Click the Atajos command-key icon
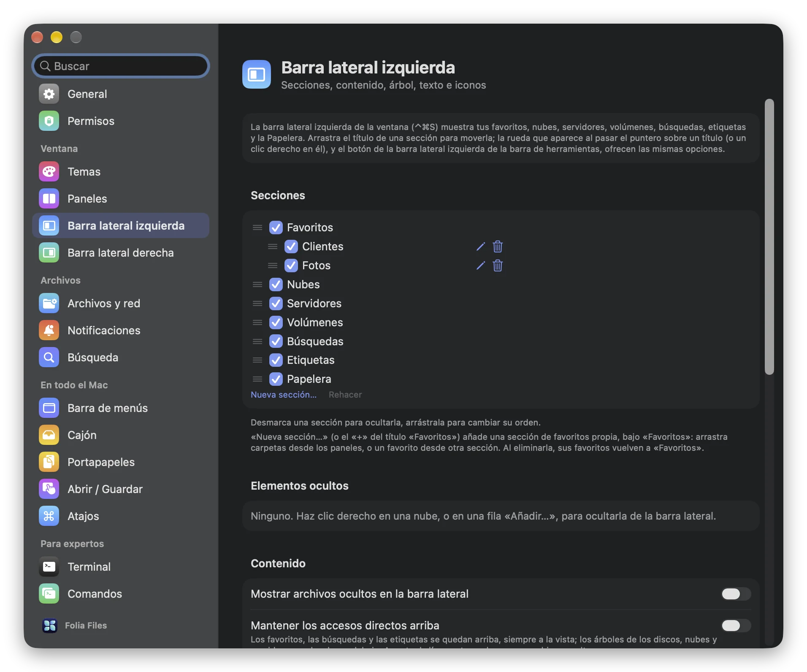Image resolution: width=807 pixels, height=672 pixels. tap(49, 516)
